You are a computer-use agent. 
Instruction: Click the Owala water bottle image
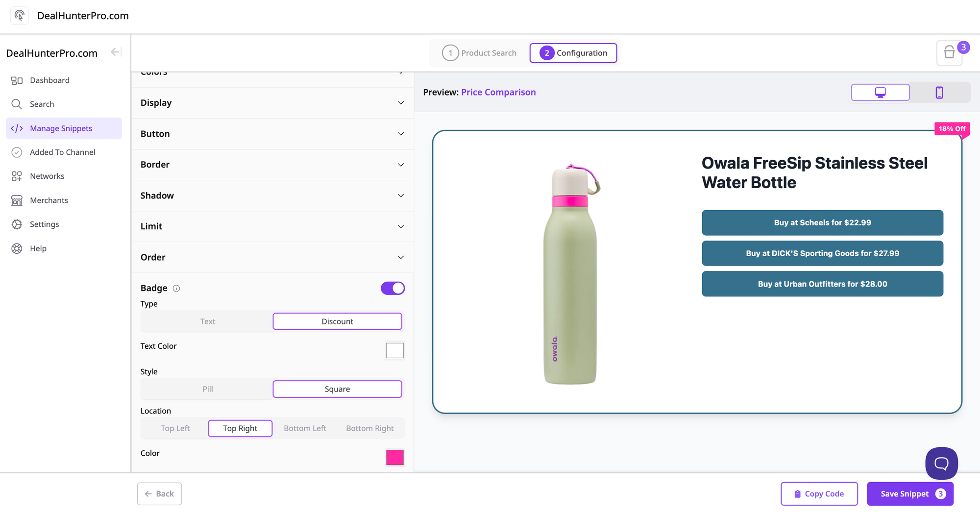(571, 274)
